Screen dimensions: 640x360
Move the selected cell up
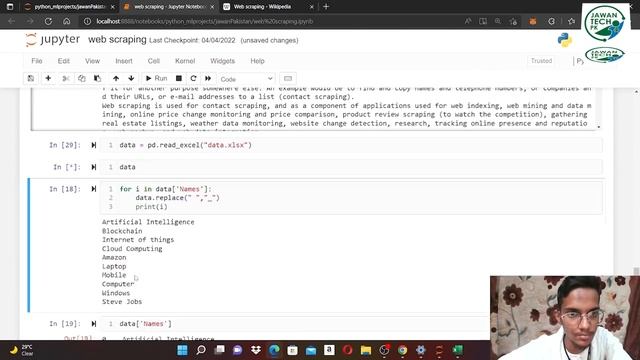(116, 78)
